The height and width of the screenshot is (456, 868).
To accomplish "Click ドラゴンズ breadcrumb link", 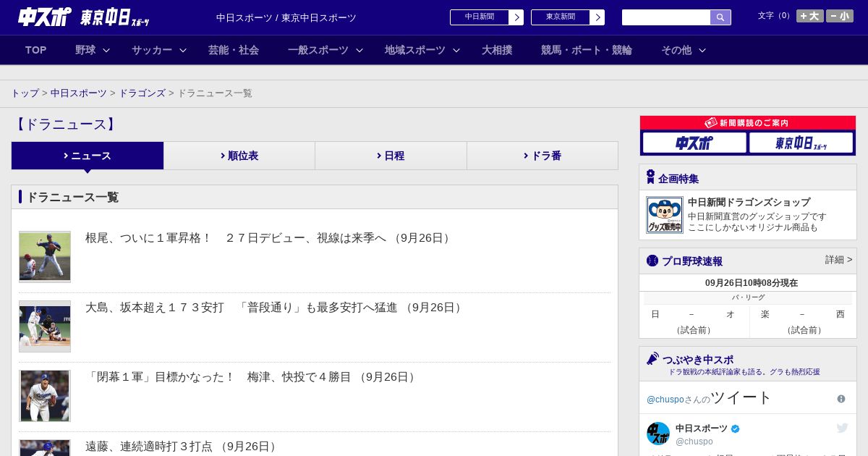I will pyautogui.click(x=142, y=93).
